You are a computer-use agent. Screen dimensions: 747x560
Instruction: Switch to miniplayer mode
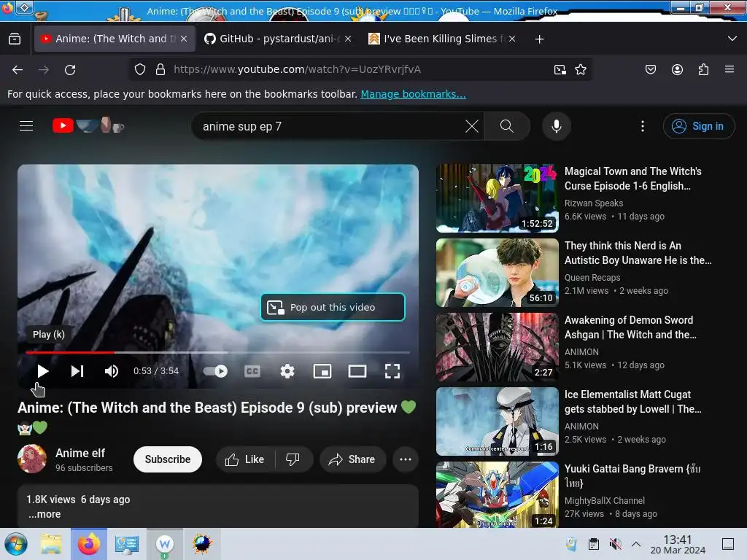click(322, 371)
